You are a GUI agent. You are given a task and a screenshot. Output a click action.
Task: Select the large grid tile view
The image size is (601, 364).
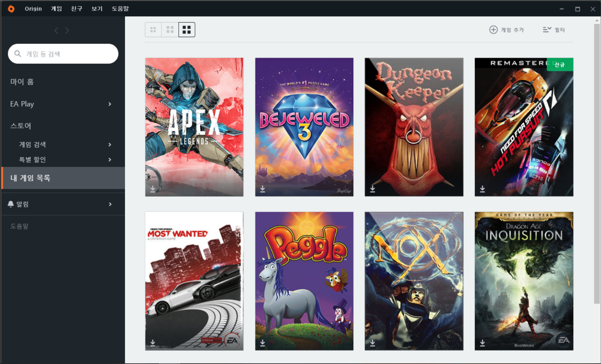point(187,30)
